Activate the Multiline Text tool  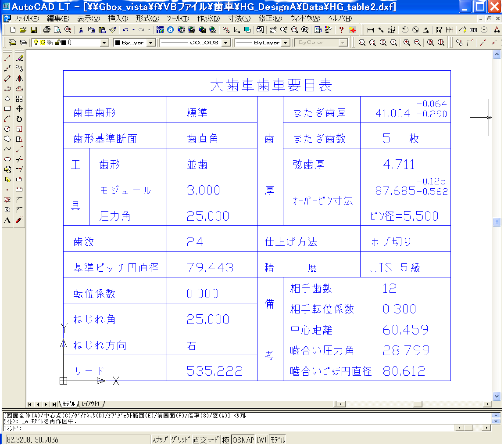(x=7, y=220)
